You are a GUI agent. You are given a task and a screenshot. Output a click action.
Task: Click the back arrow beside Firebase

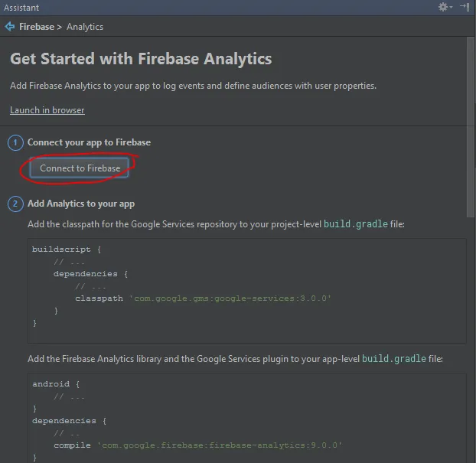pyautogui.click(x=10, y=27)
